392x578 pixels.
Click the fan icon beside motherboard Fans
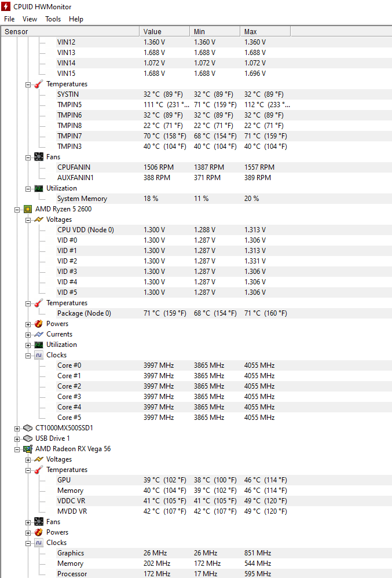[39, 157]
